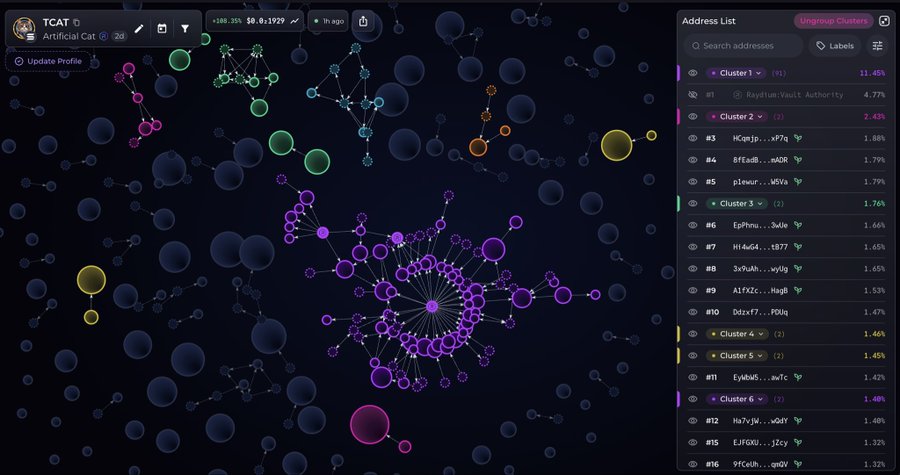Toggle visibility of Cluster 4

point(693,334)
